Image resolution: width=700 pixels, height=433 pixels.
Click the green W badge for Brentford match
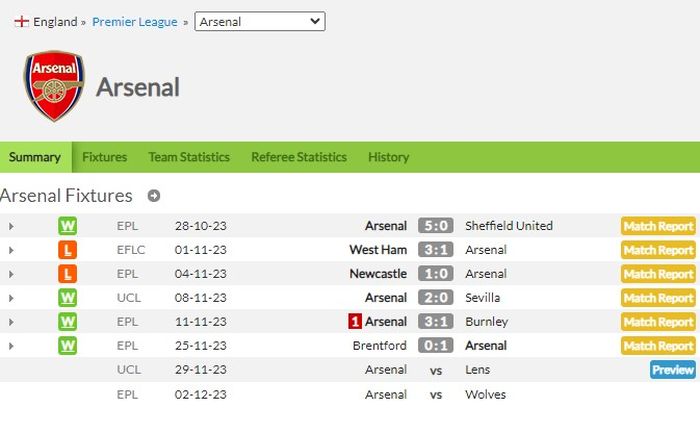click(67, 346)
